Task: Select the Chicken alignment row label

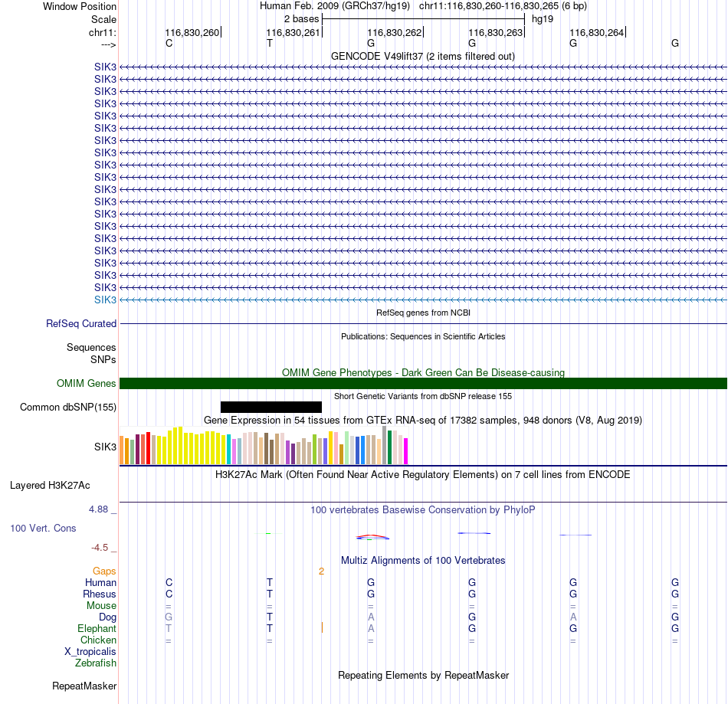Action: point(98,640)
